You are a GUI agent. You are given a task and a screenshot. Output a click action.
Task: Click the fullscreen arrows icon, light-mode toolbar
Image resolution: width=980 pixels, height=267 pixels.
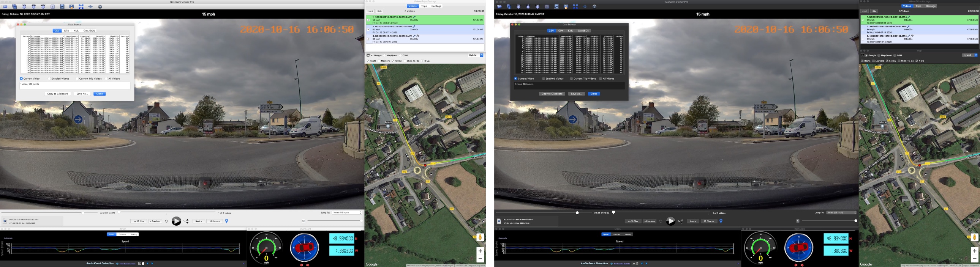pos(81,7)
